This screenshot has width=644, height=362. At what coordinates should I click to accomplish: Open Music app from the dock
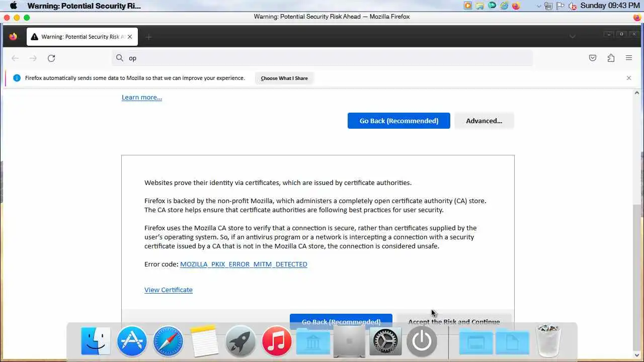click(x=277, y=340)
